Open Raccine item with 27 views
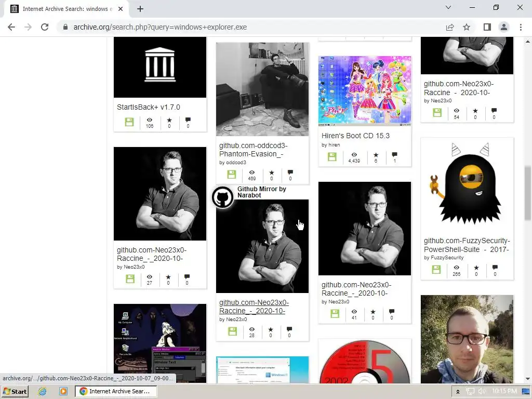The width and height of the screenshot is (532, 399). (151, 254)
